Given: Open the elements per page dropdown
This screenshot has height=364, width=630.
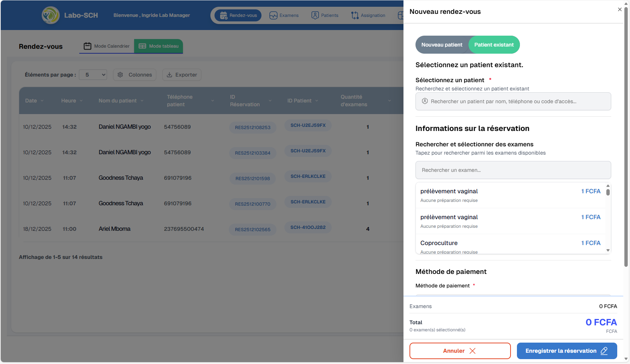Looking at the screenshot, I should point(93,75).
